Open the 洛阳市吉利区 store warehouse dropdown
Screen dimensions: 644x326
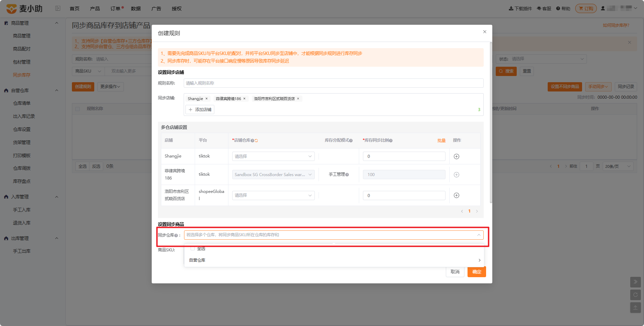coord(273,195)
